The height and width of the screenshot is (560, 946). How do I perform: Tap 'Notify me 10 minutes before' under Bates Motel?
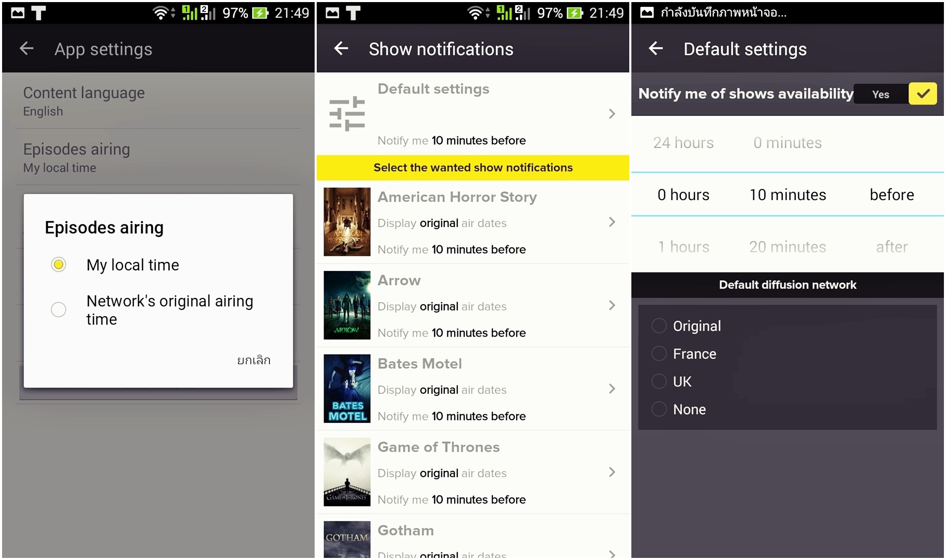click(x=452, y=416)
